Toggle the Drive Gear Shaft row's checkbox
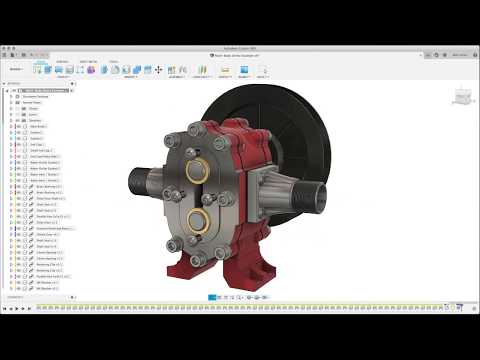The image size is (480, 360). pos(25,199)
